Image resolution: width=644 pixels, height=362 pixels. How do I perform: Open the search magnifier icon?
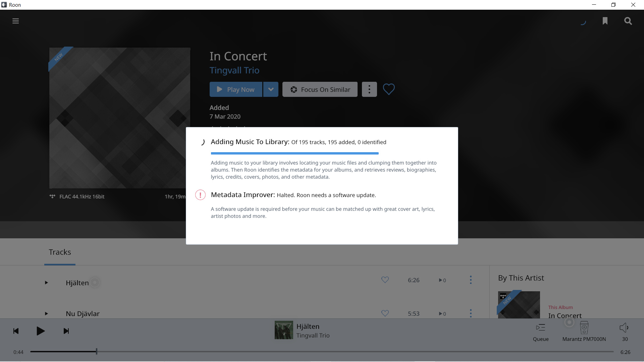628,21
